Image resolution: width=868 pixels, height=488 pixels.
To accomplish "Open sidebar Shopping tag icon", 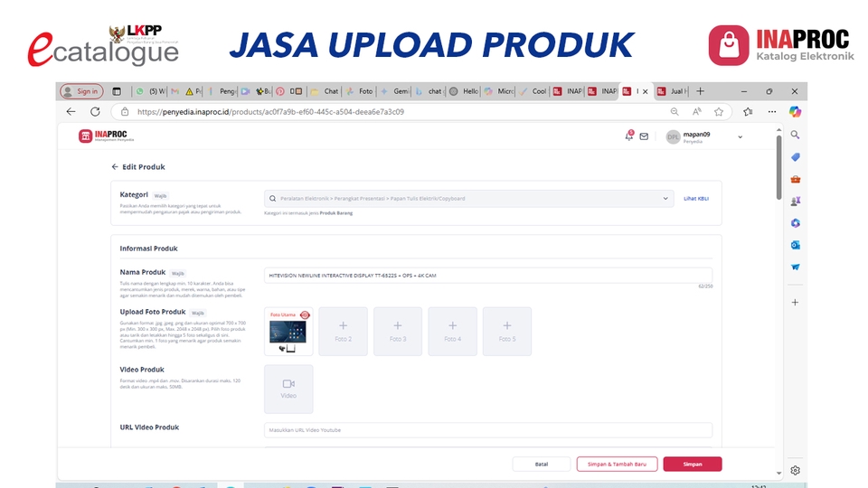I will coord(795,157).
